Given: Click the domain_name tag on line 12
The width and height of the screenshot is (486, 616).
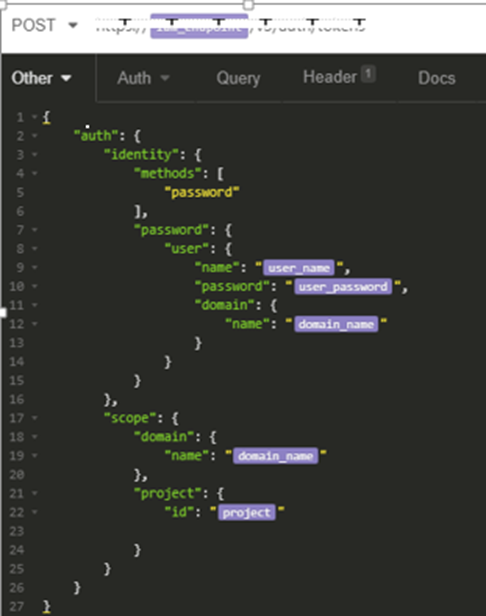Looking at the screenshot, I should (x=336, y=324).
